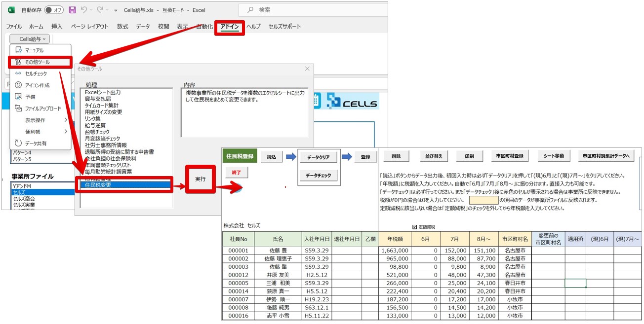The height and width of the screenshot is (324, 644).
Task: Click the 市区町村別集計データへ button
Action: (606, 156)
